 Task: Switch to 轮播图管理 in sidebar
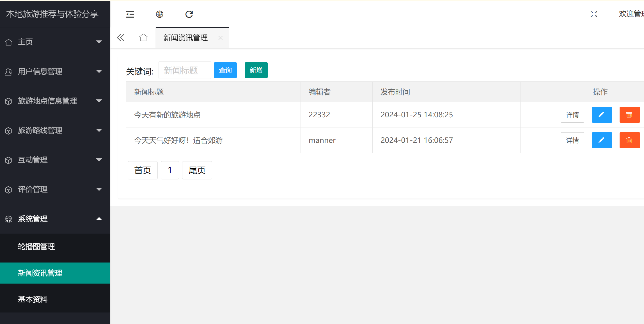pos(36,247)
